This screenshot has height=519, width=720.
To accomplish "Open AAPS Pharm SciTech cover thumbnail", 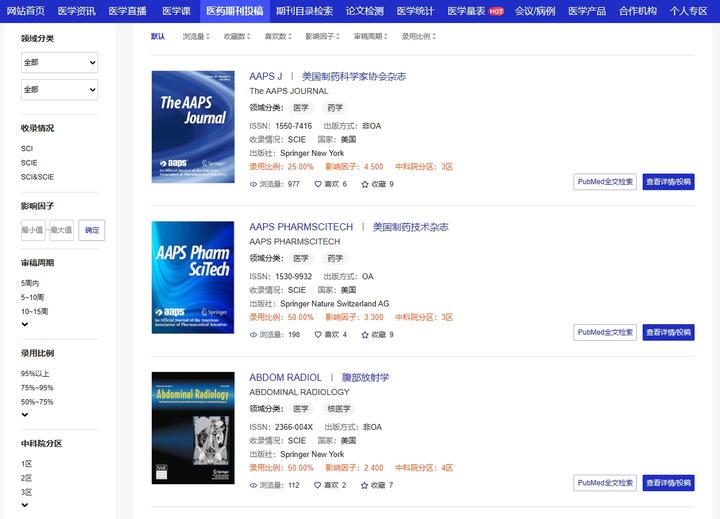I will coord(193,277).
